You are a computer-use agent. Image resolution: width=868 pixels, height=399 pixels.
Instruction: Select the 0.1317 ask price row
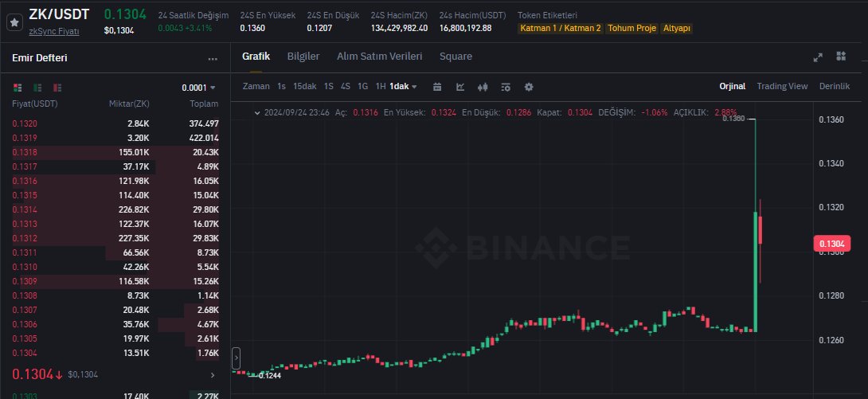tap(115, 166)
